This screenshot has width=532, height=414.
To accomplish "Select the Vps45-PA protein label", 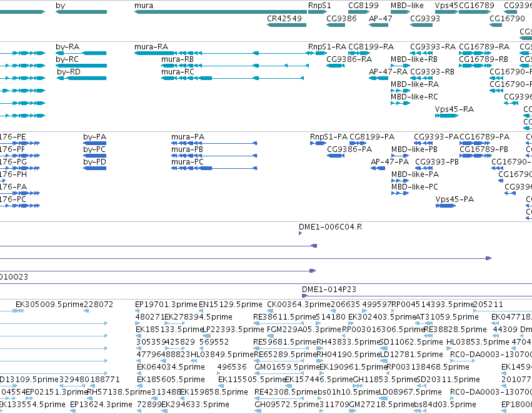I will 454,199.
